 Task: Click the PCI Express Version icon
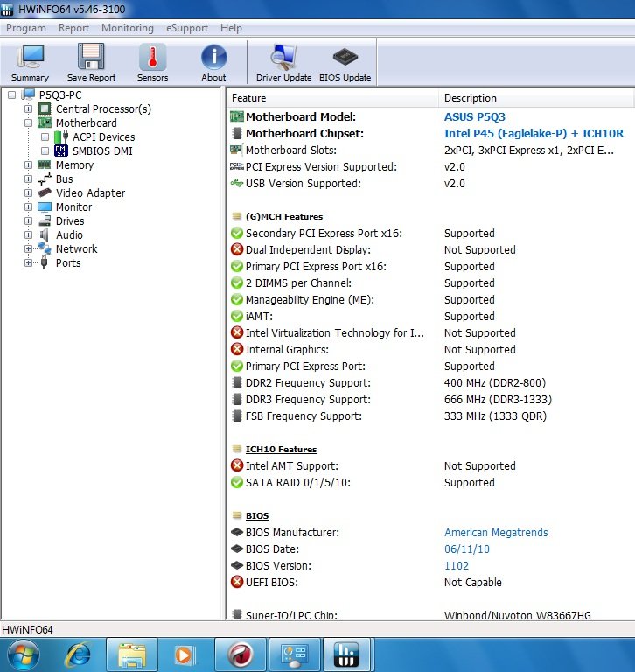236,166
